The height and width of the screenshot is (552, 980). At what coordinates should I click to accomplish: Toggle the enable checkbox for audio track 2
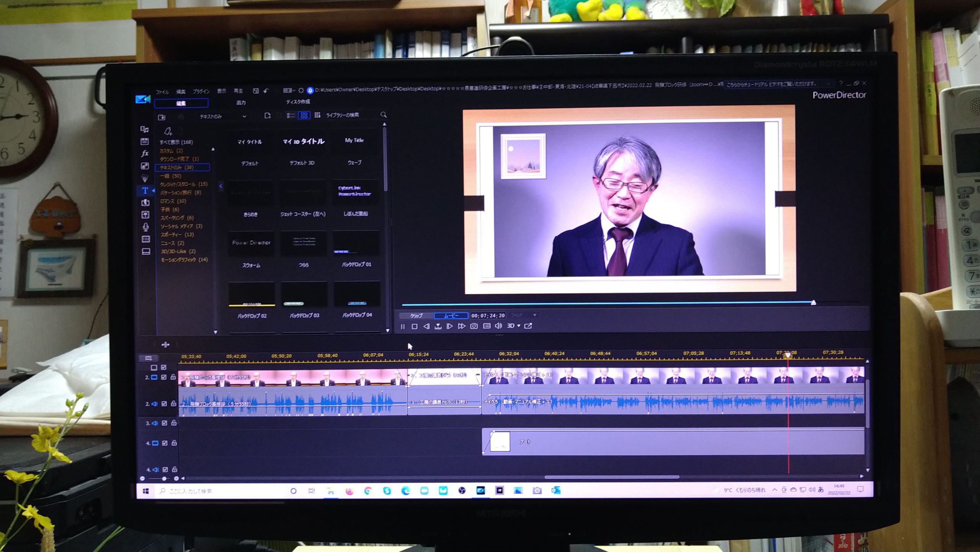coord(164,404)
